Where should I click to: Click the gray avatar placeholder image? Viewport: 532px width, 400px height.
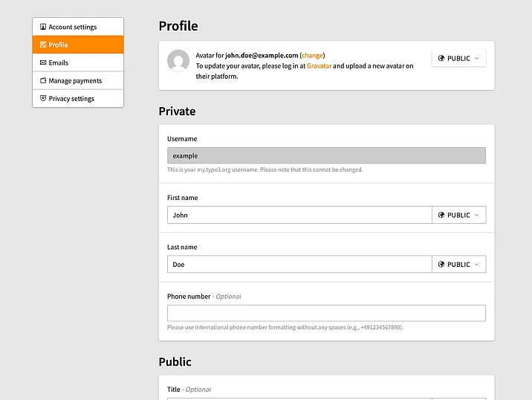click(178, 60)
